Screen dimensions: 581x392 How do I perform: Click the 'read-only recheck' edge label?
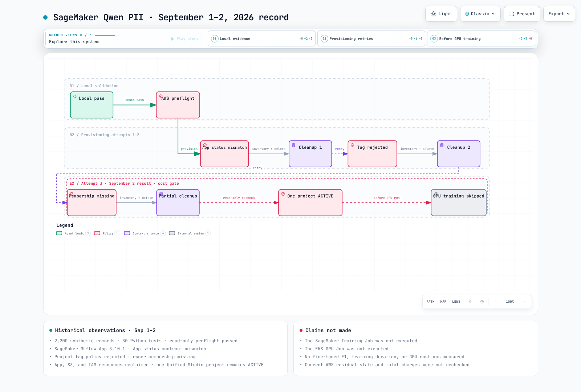pyautogui.click(x=239, y=198)
